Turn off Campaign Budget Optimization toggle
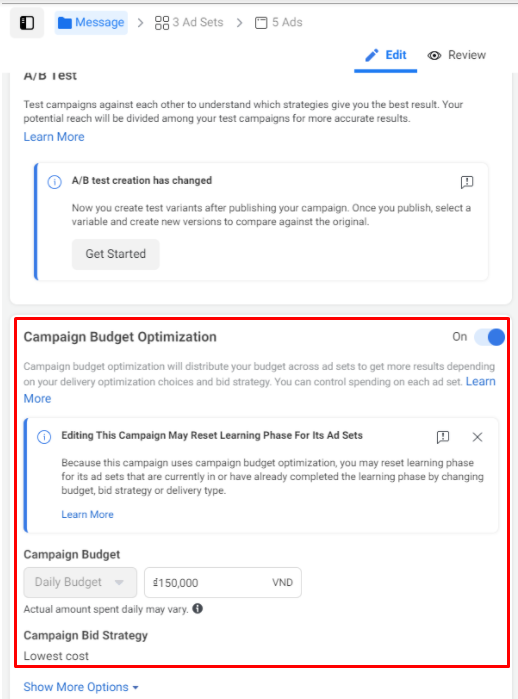Screen dimensions: 518x699 click(489, 337)
